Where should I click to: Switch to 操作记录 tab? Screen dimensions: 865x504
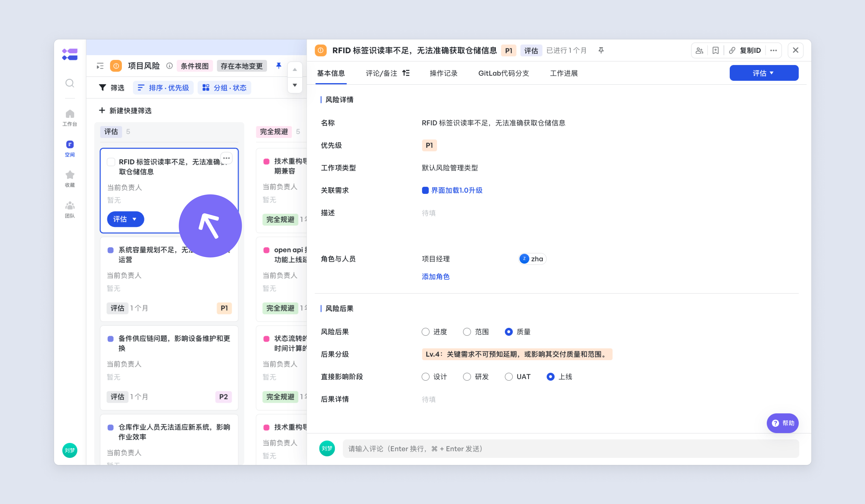[x=444, y=73]
